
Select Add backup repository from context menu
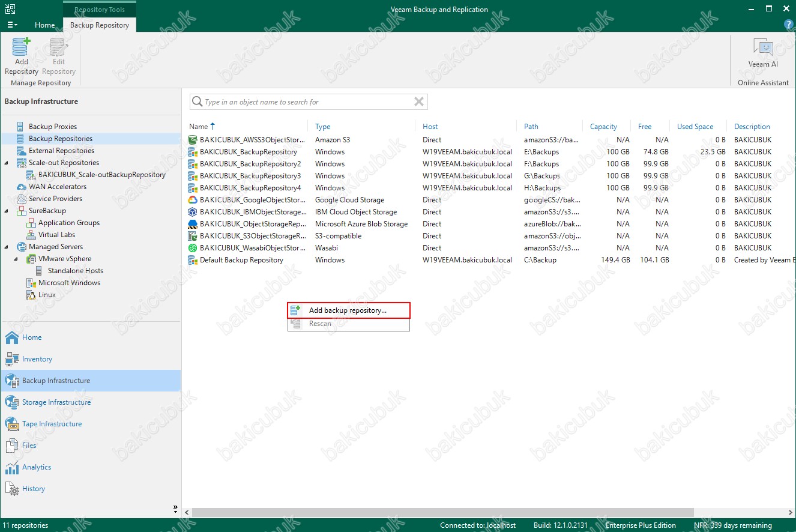(349, 310)
